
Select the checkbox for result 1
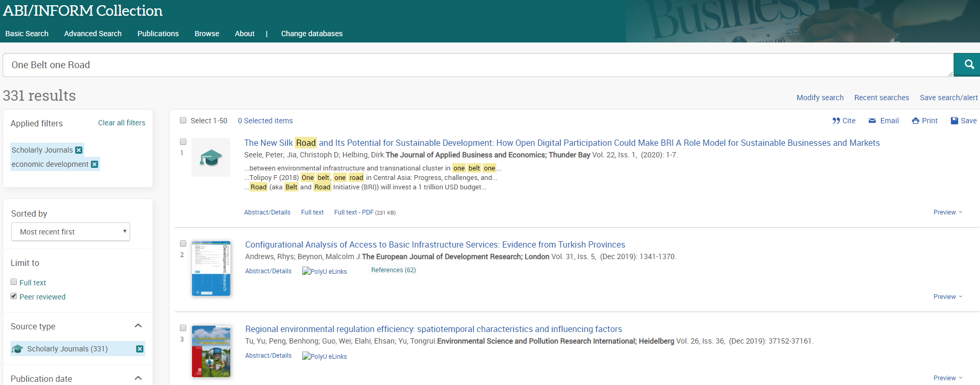tap(183, 142)
